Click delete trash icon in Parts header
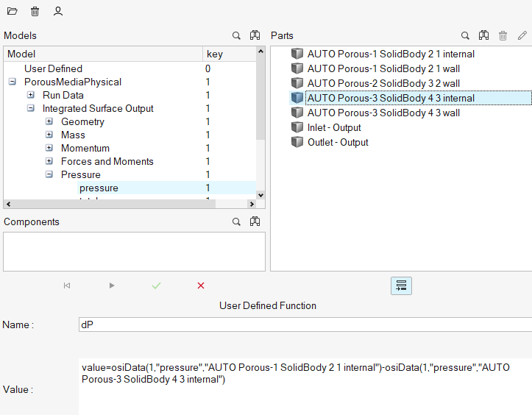Screen dimensions: 532x415 [503, 35]
